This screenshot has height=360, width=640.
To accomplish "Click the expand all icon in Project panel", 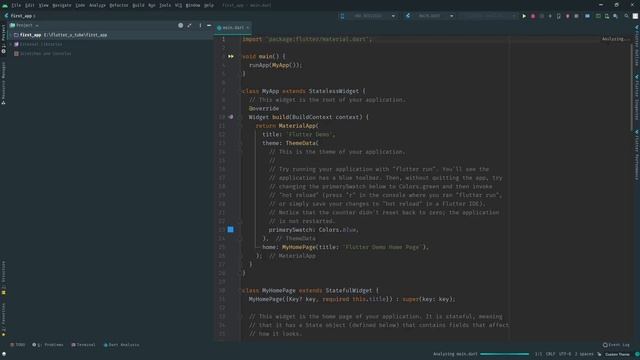I will point(189,25).
